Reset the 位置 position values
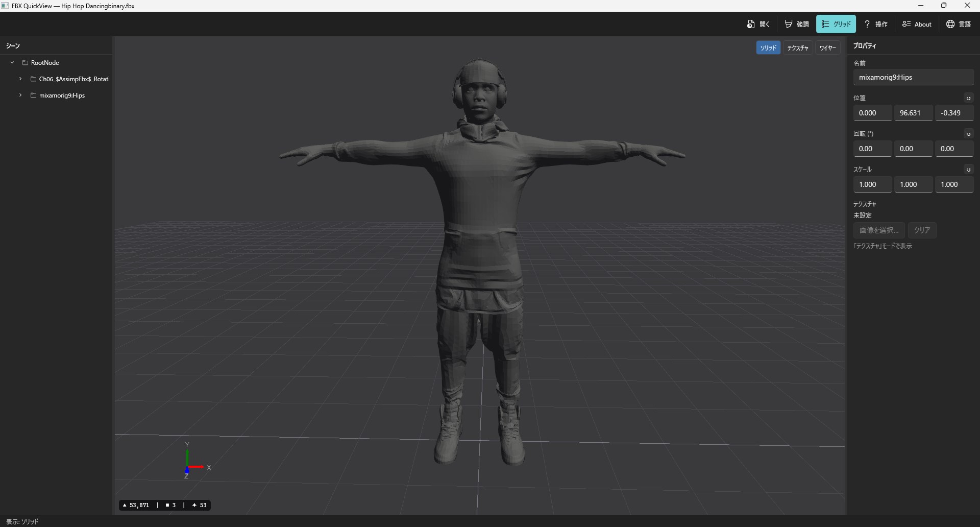The width and height of the screenshot is (980, 527). click(968, 98)
